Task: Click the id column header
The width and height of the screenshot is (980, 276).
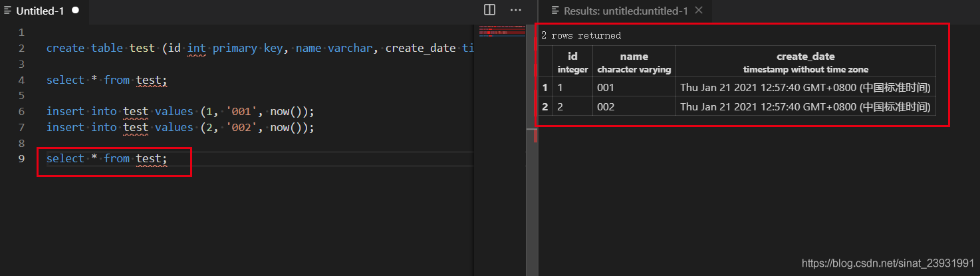Action: (x=572, y=62)
